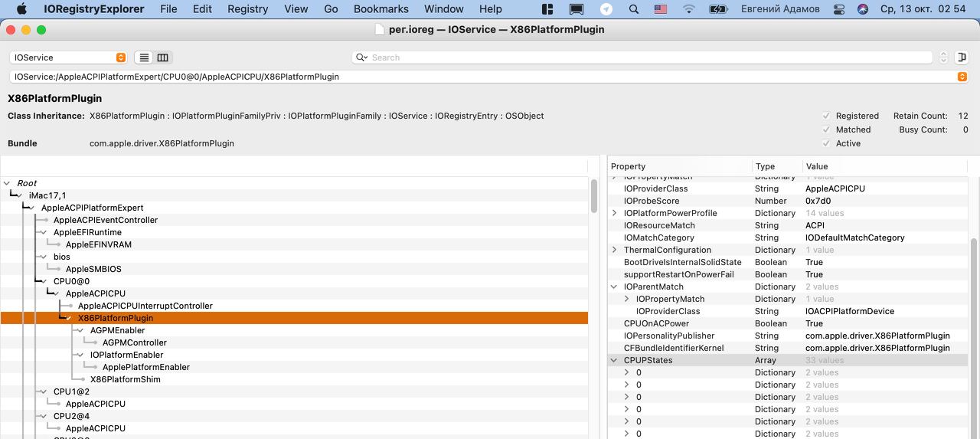Open the Edit menu
The height and width of the screenshot is (439, 980).
[203, 9]
